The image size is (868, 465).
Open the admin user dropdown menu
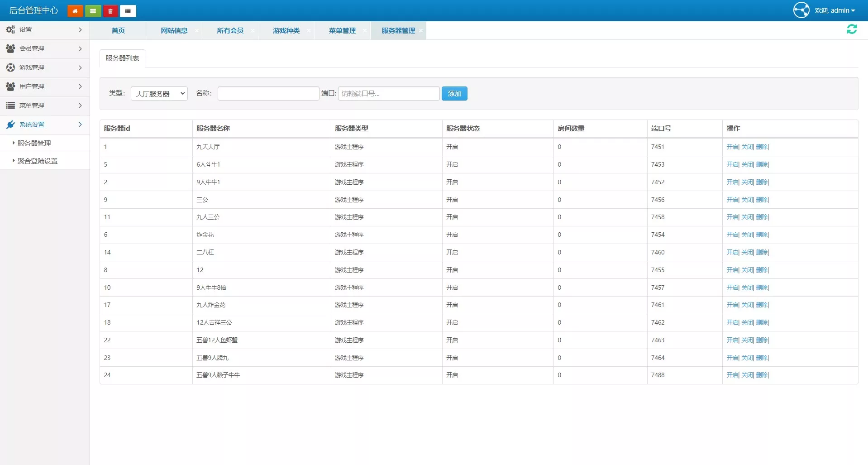point(835,10)
